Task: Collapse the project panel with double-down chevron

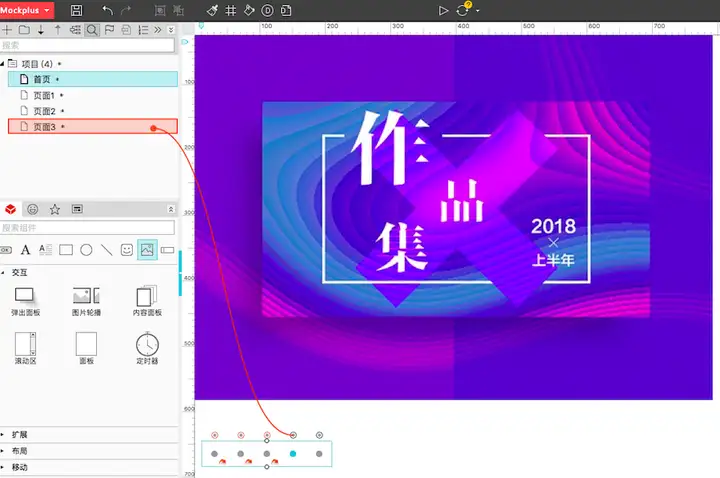Action: (171, 30)
